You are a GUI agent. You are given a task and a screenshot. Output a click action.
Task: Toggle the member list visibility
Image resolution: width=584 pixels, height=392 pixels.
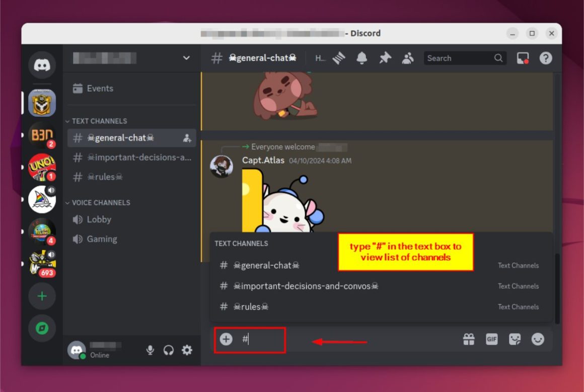click(408, 58)
